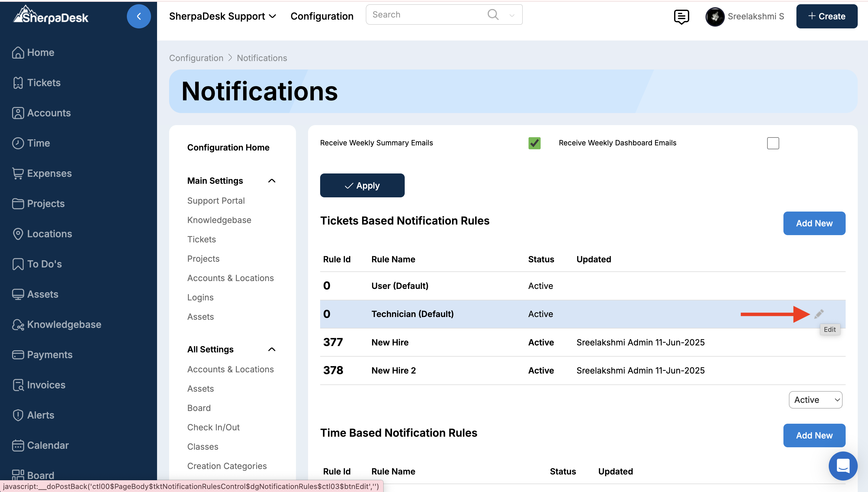Open the chat messages icon in header

pyautogui.click(x=681, y=16)
